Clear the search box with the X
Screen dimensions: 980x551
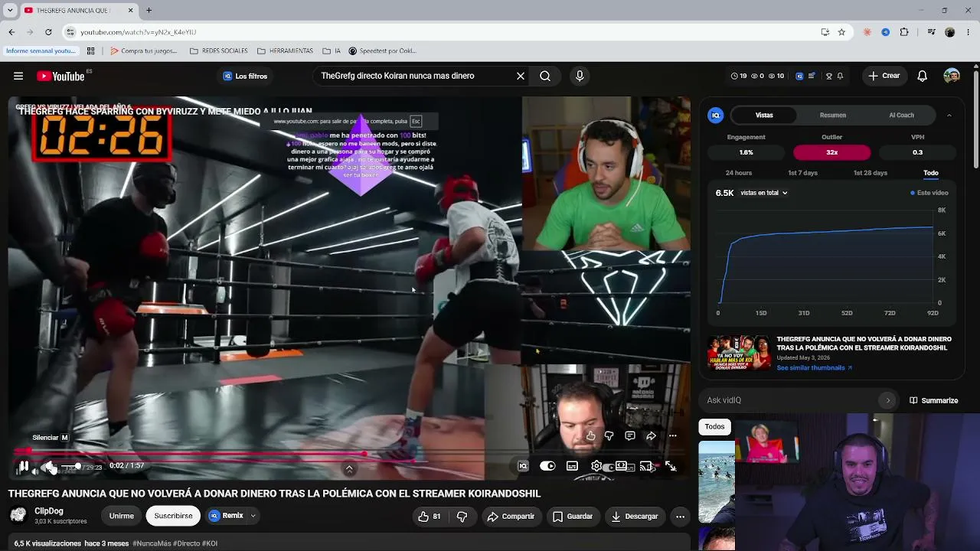[521, 76]
